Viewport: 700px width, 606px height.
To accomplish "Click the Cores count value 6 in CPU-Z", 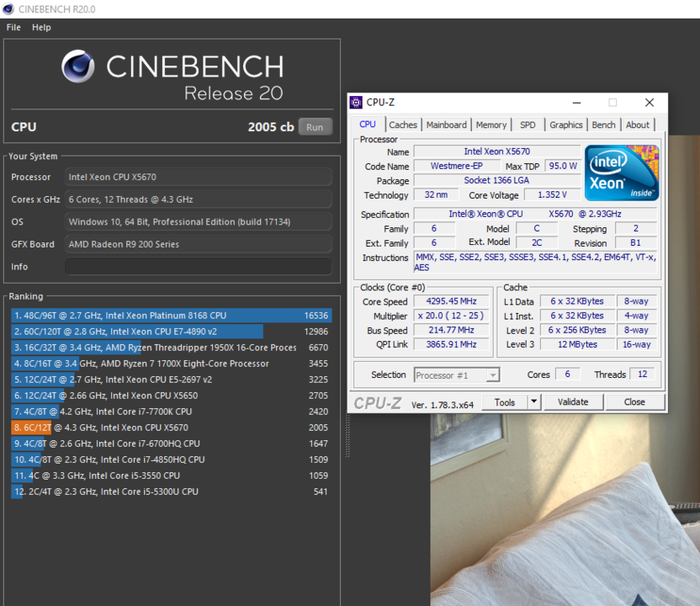I will point(567,375).
